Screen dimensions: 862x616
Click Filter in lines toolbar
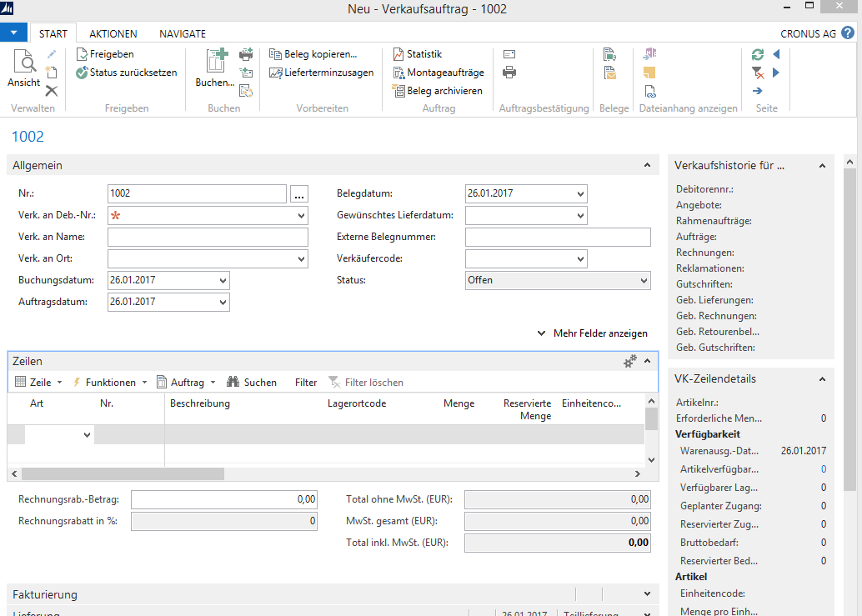click(306, 383)
